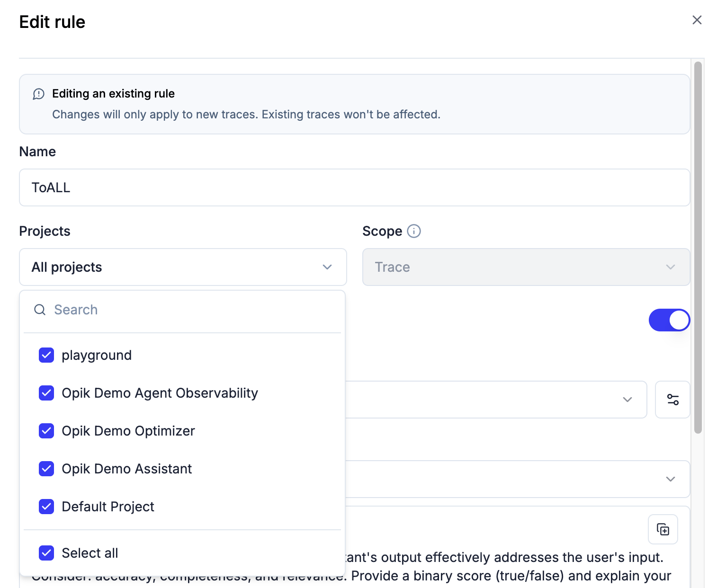717x588 pixels.
Task: Click the ToALL name input field
Action: (x=354, y=187)
